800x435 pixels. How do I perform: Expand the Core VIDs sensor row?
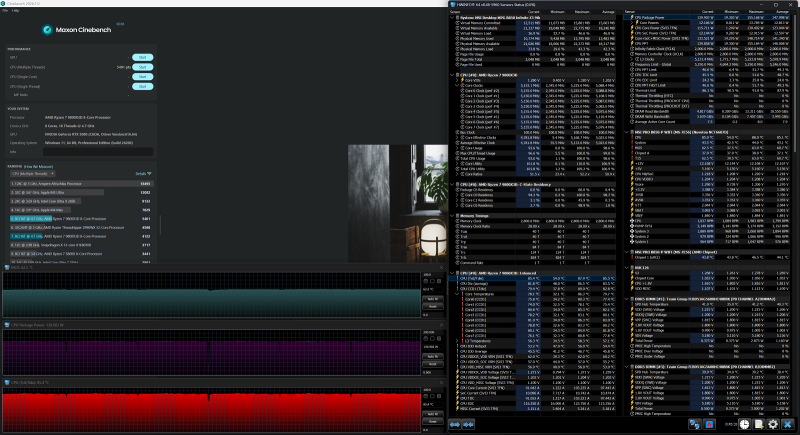click(x=458, y=80)
